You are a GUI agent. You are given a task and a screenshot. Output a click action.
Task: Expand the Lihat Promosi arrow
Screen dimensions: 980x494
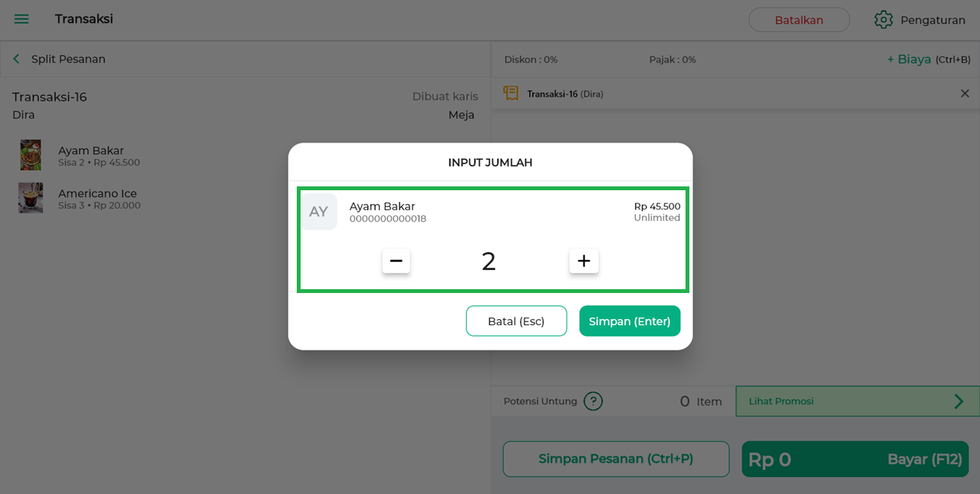click(959, 401)
